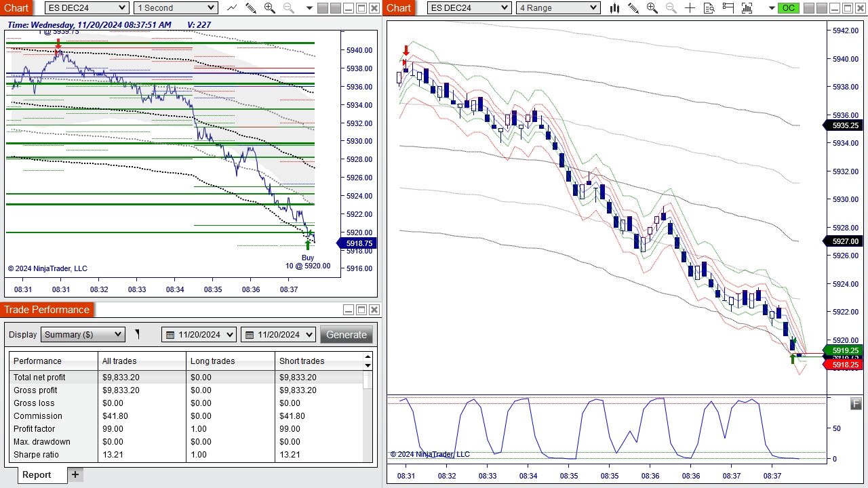Screen dimensions: 868x488
Task: Open the 4 Range interval dropdown
Action: pos(558,8)
